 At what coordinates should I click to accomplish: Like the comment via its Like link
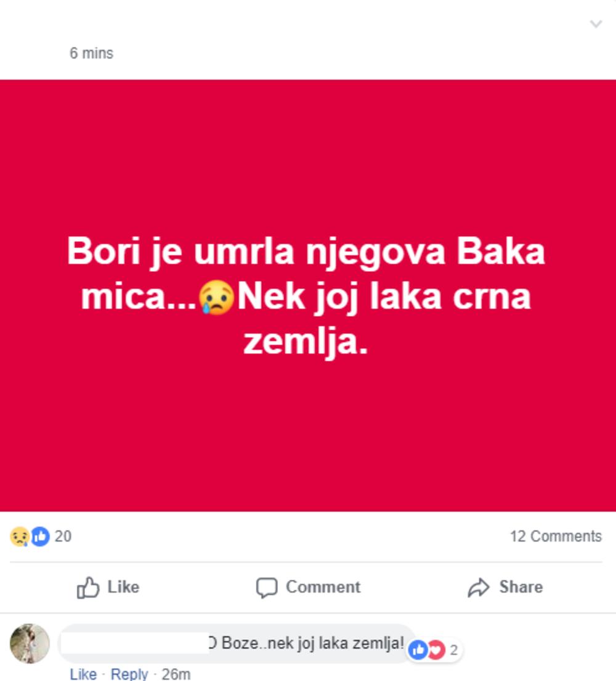[83, 674]
